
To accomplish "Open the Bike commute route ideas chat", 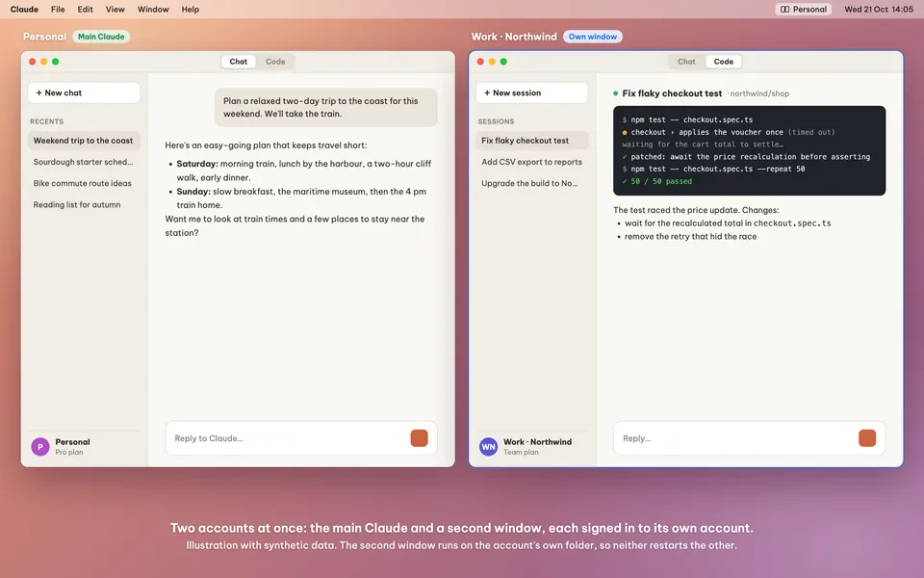I will [84, 183].
